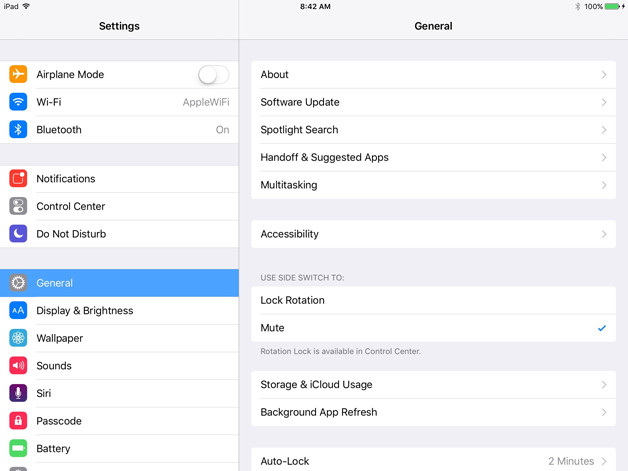Image resolution: width=628 pixels, height=471 pixels.
Task: Tap the Notifications red icon
Action: [18, 179]
